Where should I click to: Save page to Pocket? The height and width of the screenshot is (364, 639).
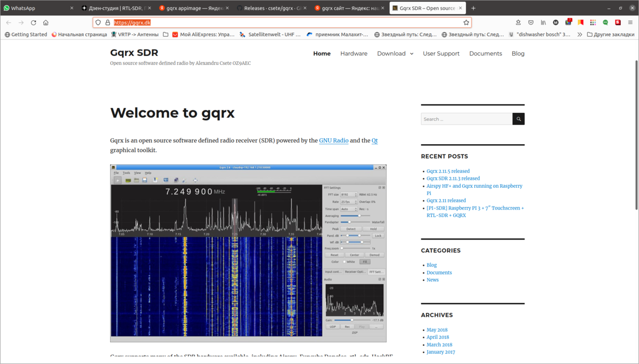[x=531, y=22]
